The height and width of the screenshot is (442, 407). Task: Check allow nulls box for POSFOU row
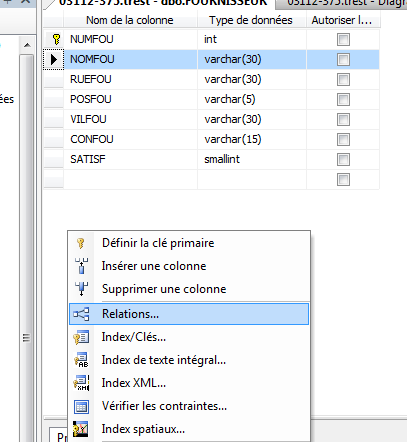point(343,99)
